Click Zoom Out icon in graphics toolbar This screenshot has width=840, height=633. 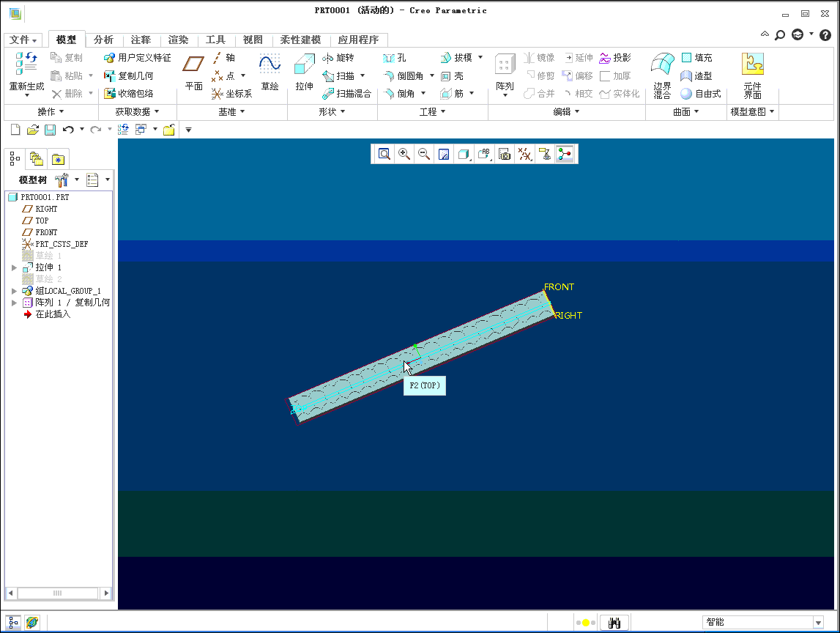point(424,155)
